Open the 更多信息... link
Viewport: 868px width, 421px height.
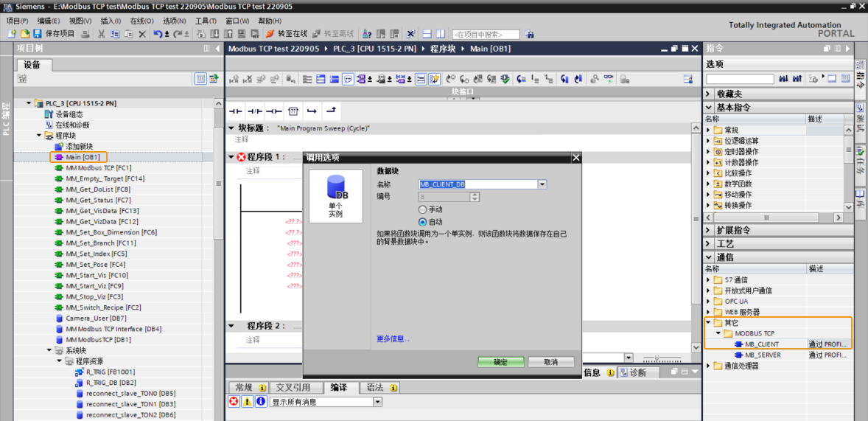click(393, 338)
